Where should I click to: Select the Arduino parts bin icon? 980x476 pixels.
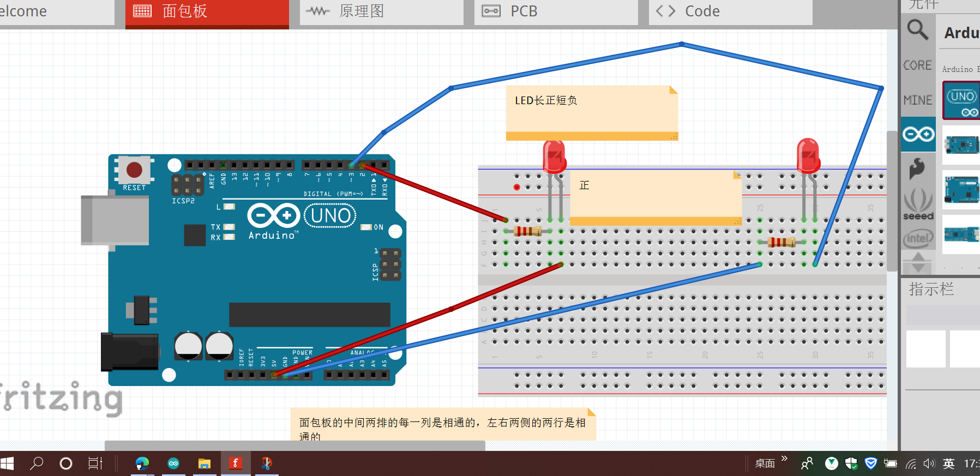coord(918,134)
